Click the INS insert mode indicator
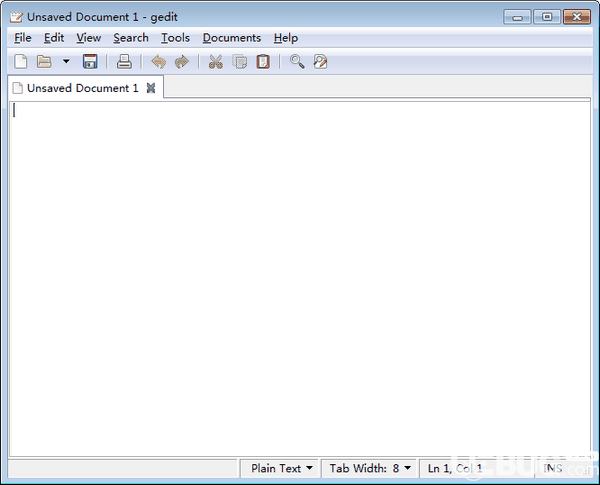 pyautogui.click(x=553, y=468)
